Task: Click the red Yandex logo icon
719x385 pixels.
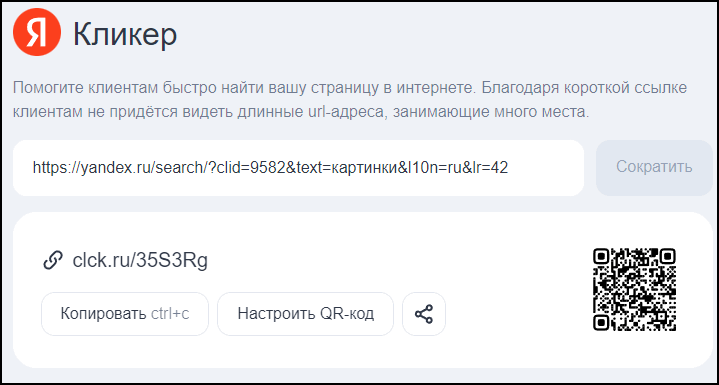Action: (37, 32)
